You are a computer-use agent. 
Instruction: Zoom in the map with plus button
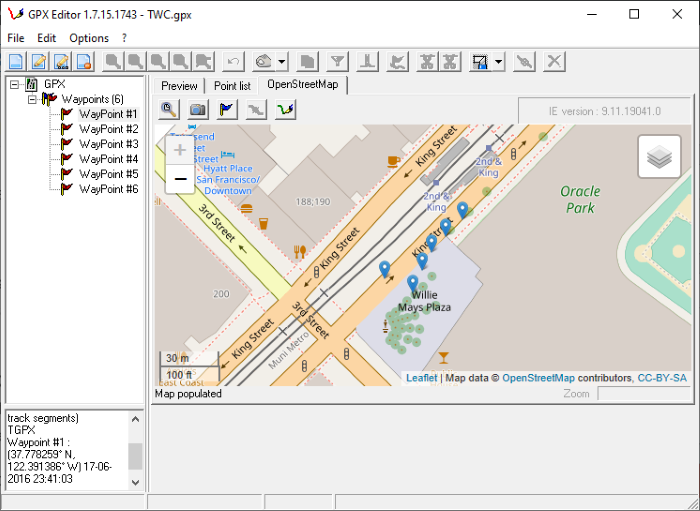tap(180, 150)
